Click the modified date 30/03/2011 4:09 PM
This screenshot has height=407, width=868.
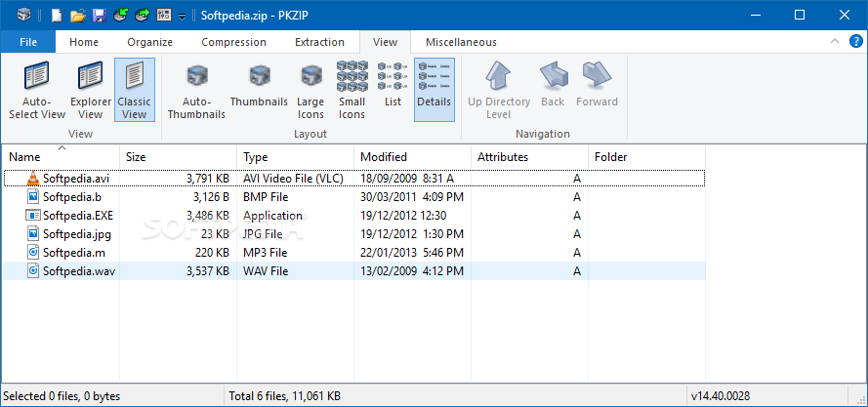point(412,196)
